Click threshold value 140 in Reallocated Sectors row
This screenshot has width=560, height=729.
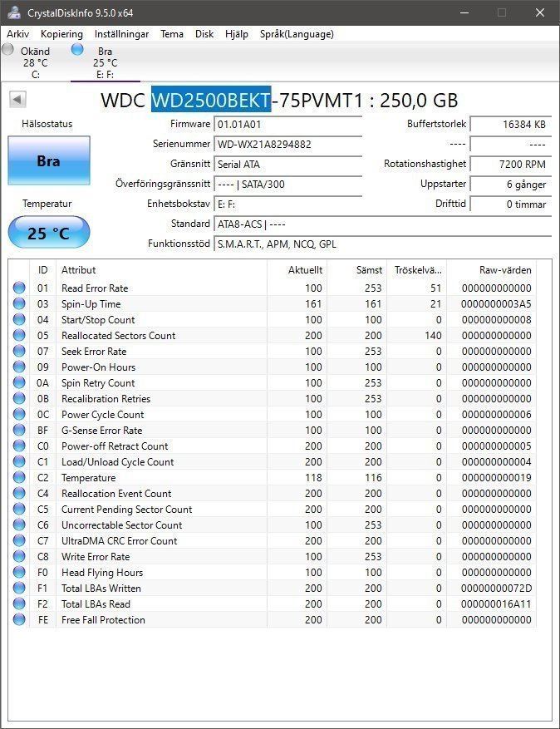[433, 336]
